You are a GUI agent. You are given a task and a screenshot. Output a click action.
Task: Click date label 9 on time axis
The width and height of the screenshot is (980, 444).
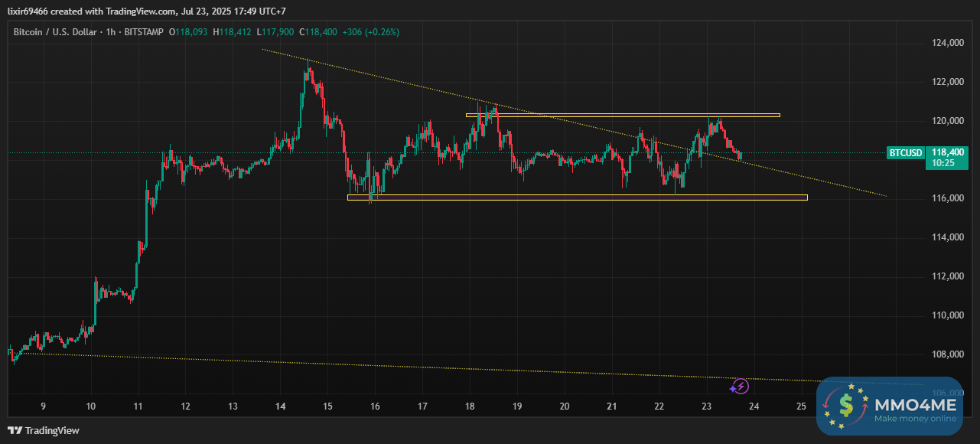pos(43,406)
